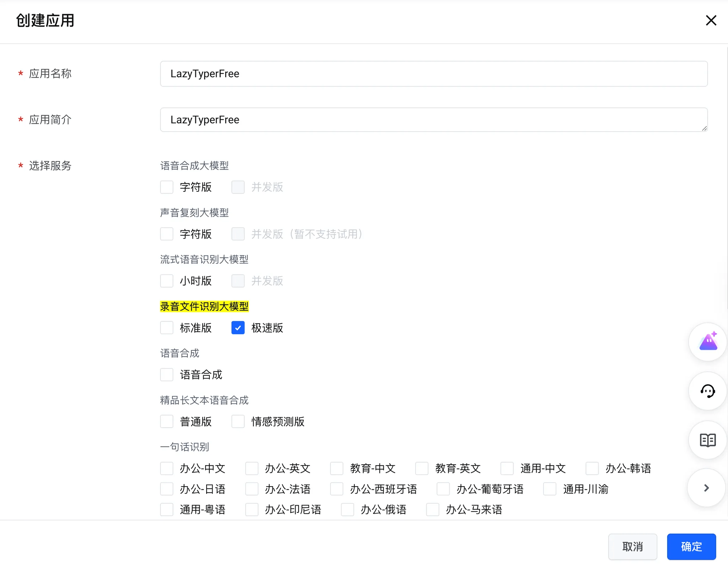Open documentation via book icon
The height and width of the screenshot is (573, 728).
tap(707, 440)
